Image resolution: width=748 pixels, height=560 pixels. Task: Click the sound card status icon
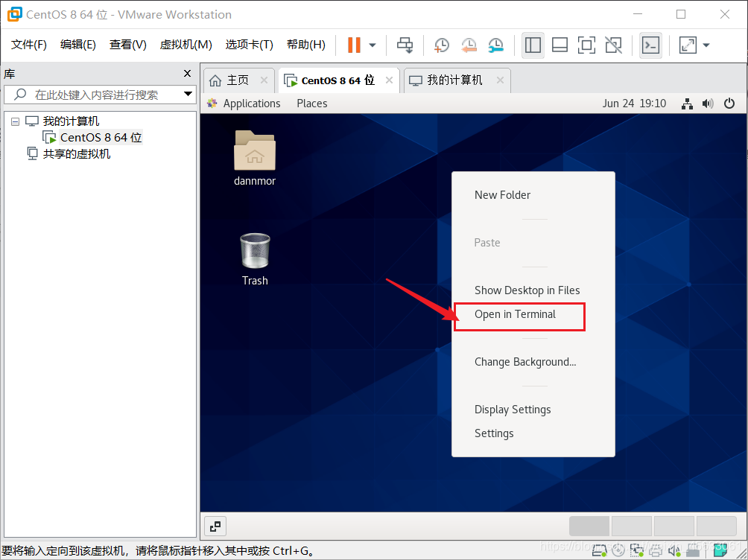tap(674, 551)
